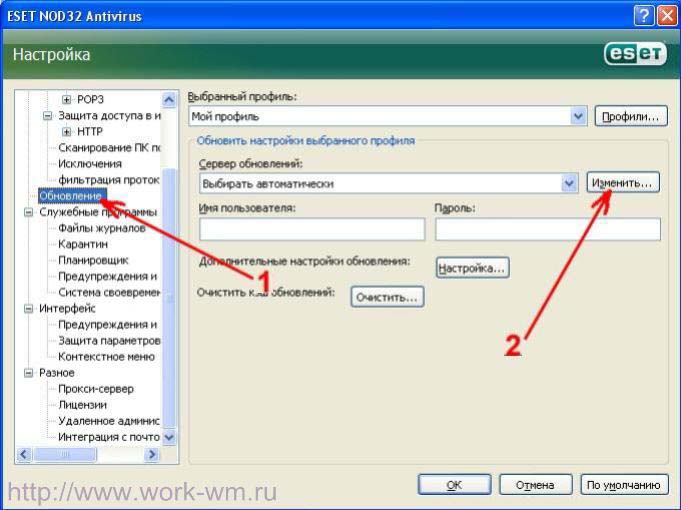Expand the POP3 tree node
The width and height of the screenshot is (681, 510).
tap(66, 99)
